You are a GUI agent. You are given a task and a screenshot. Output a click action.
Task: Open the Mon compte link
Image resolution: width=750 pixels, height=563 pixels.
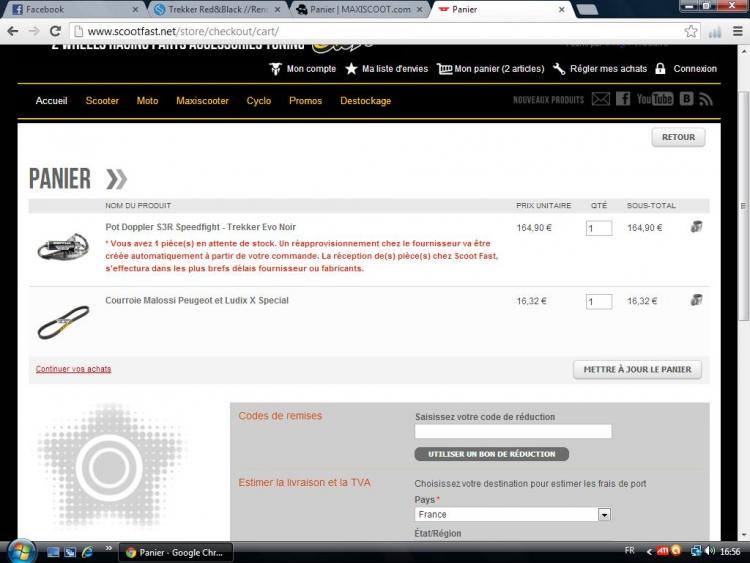point(302,69)
